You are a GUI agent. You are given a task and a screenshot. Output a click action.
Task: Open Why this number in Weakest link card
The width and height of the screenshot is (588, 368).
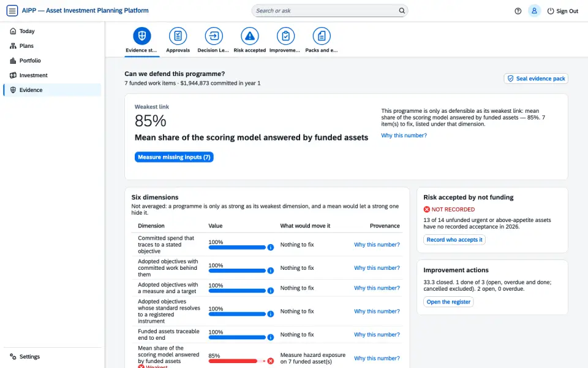coord(404,136)
